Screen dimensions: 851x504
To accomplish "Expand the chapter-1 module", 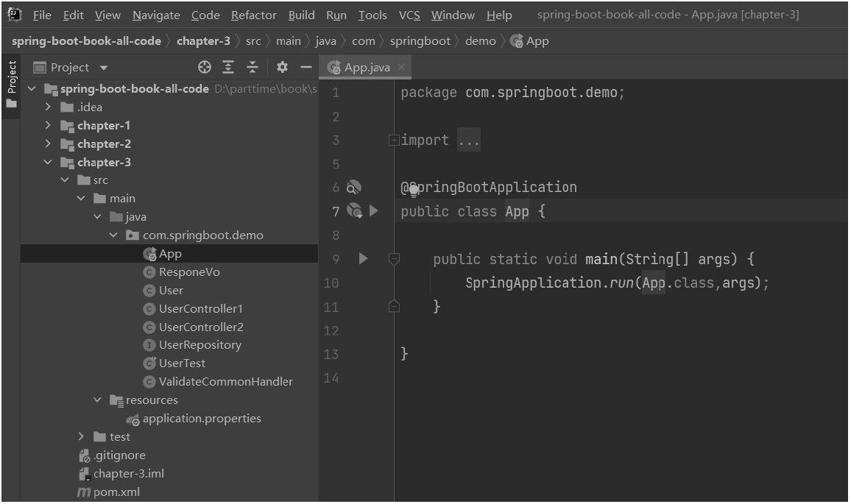I will click(49, 125).
